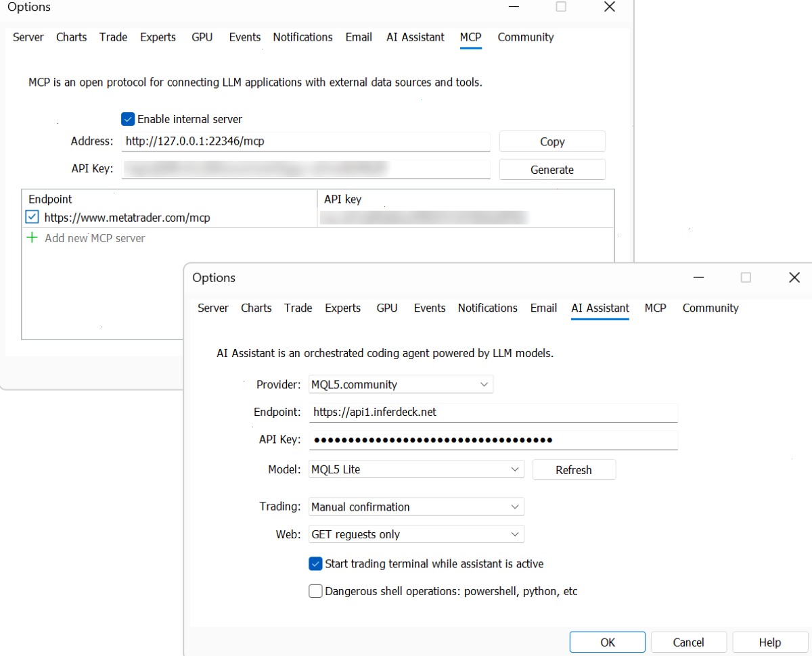Close the front AI Assistant Options window

pyautogui.click(x=794, y=277)
